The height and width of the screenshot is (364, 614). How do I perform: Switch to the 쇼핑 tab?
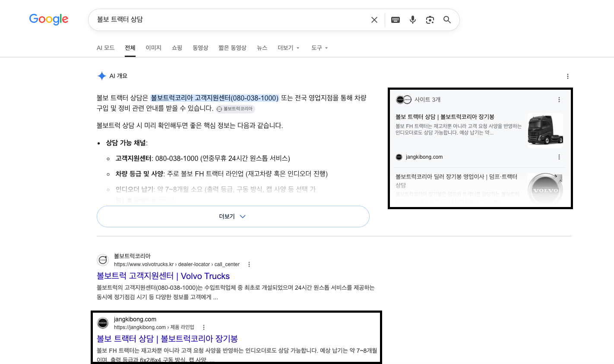(x=177, y=48)
